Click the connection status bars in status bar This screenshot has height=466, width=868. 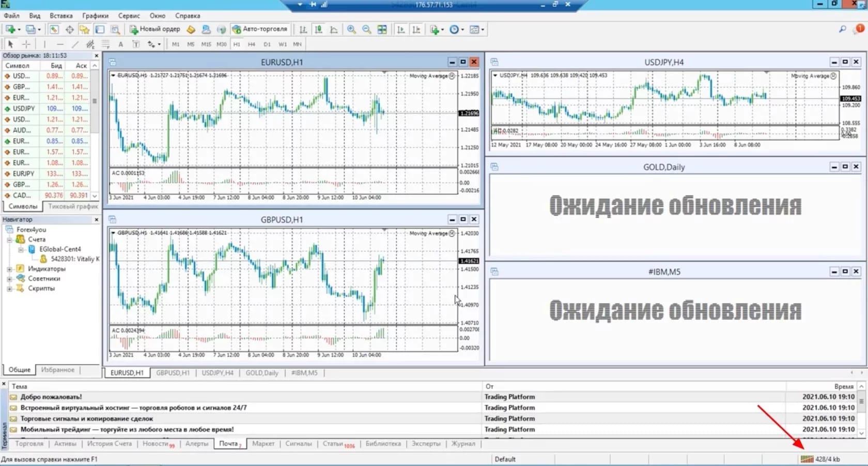click(807, 459)
